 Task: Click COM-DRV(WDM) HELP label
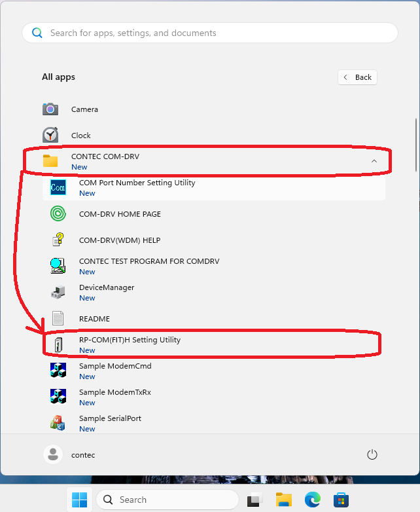[120, 240]
